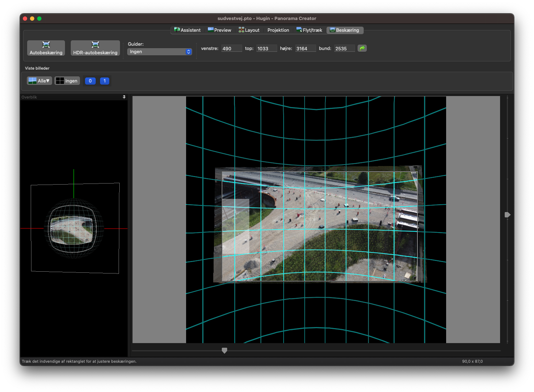The image size is (534, 392).
Task: Click the top crop value field
Action: (266, 49)
